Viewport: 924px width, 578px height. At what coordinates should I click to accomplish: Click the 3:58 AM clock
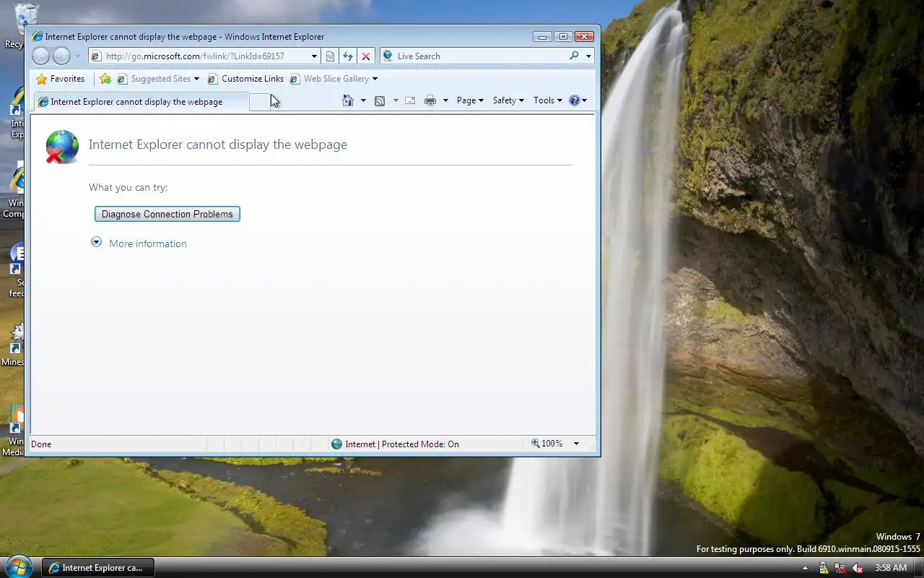890,568
